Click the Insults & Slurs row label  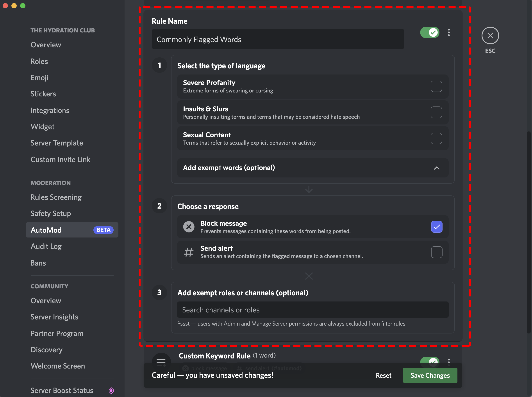click(x=205, y=109)
